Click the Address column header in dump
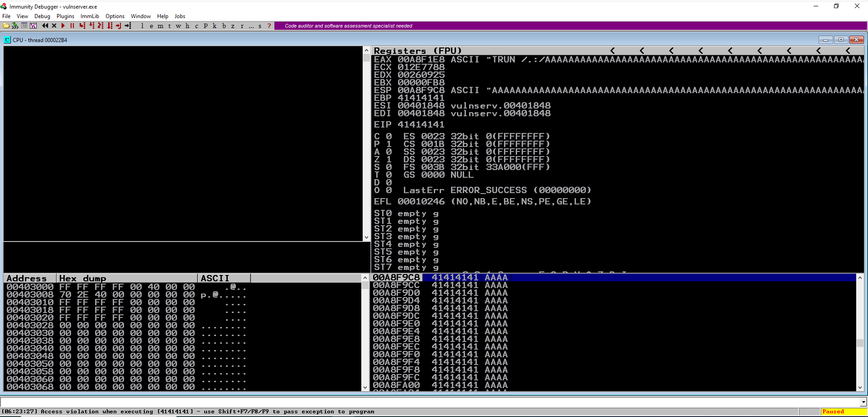 tap(30, 278)
